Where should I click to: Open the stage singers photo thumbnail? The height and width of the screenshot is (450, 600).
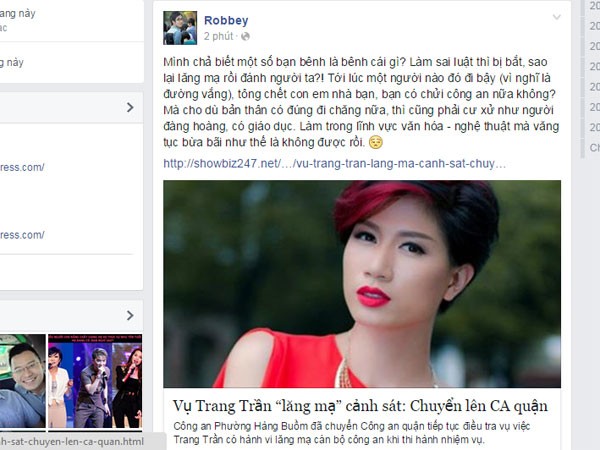[95, 381]
